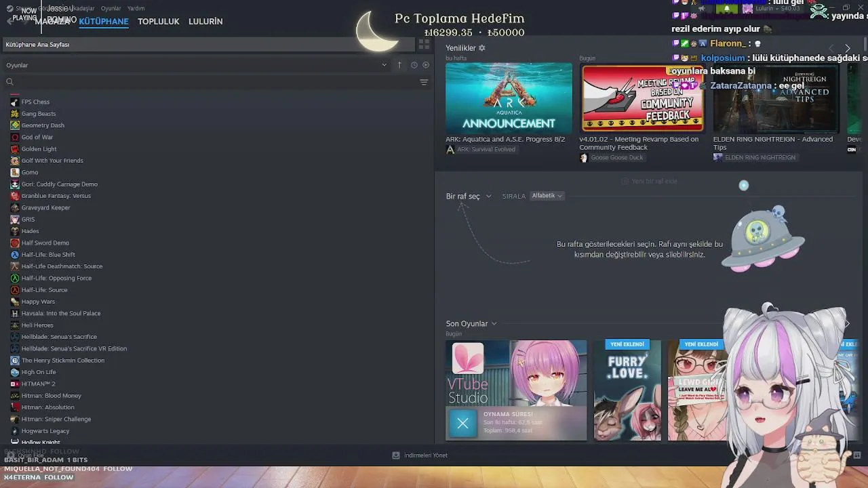Open advanced filter options icon

(x=424, y=82)
